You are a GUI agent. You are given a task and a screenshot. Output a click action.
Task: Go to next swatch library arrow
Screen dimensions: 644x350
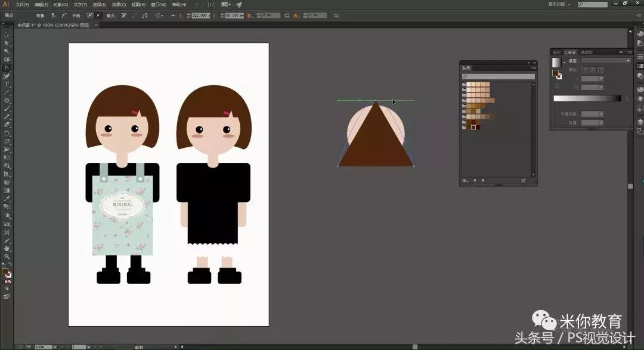[483, 180]
